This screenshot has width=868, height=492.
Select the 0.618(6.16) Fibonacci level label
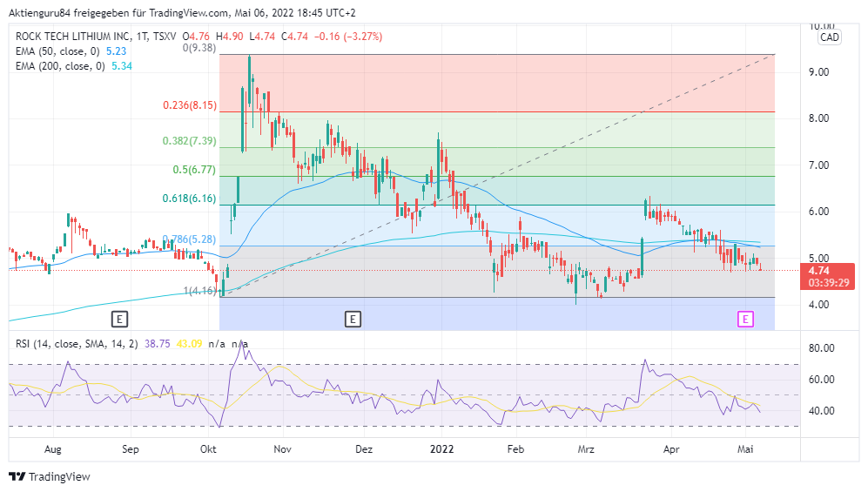(190, 199)
